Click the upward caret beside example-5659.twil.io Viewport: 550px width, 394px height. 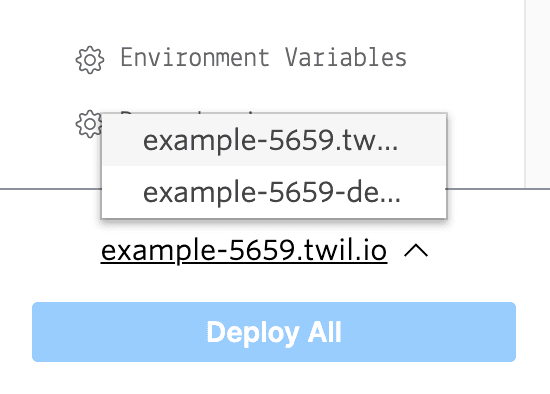pyautogui.click(x=416, y=251)
